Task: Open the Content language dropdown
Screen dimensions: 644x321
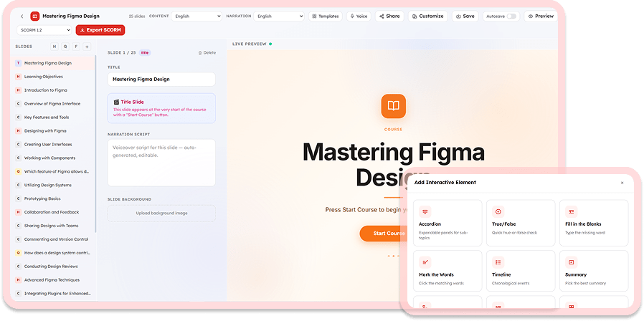Action: (x=196, y=16)
